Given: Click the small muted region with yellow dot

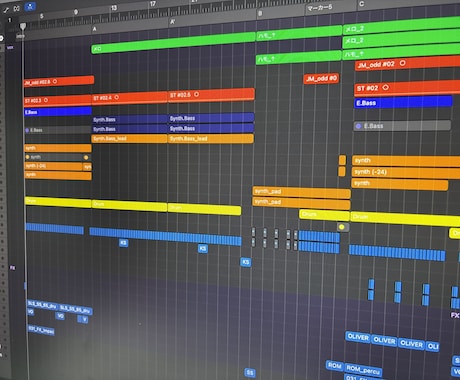Looking at the screenshot, I should click(x=343, y=227).
